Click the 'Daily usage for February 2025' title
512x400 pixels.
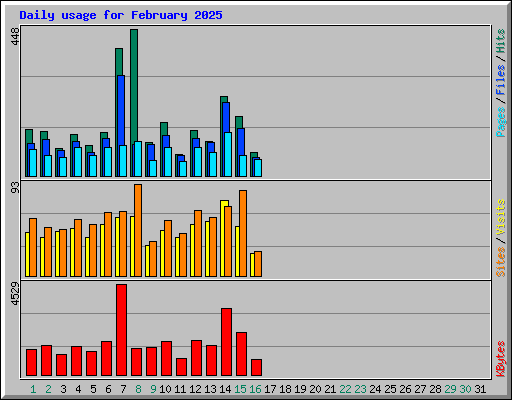[x=121, y=15]
